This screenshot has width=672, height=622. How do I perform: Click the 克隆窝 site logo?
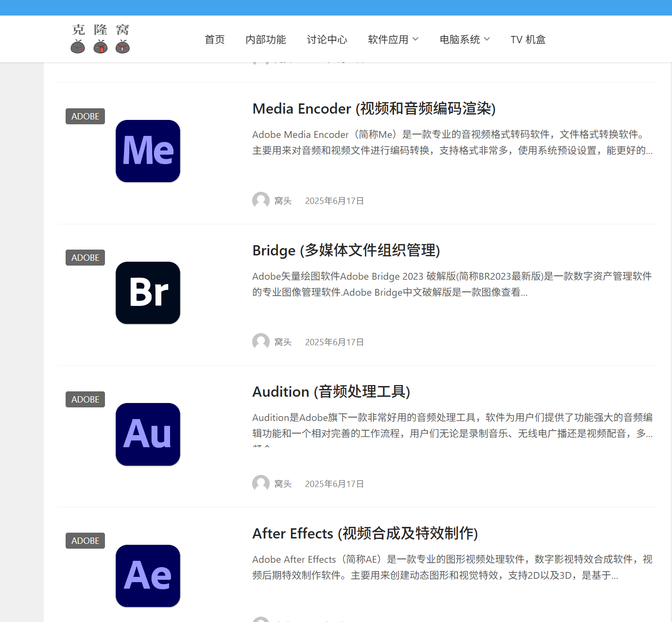pyautogui.click(x=101, y=39)
